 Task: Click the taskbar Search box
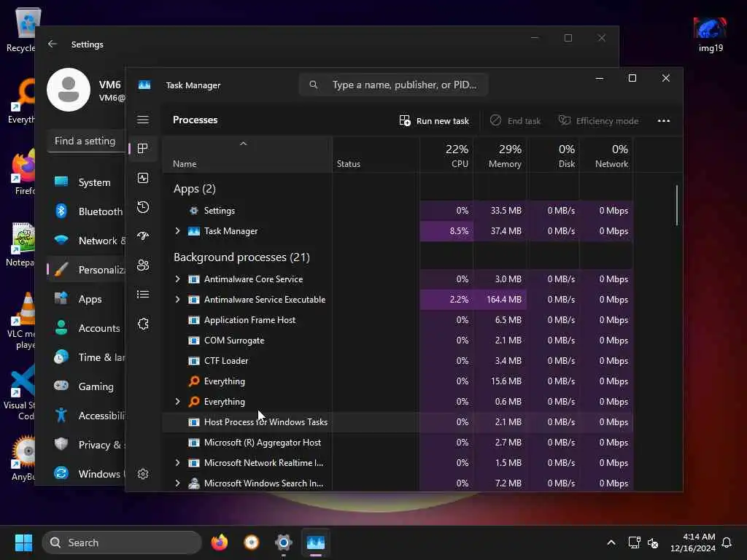click(x=122, y=542)
